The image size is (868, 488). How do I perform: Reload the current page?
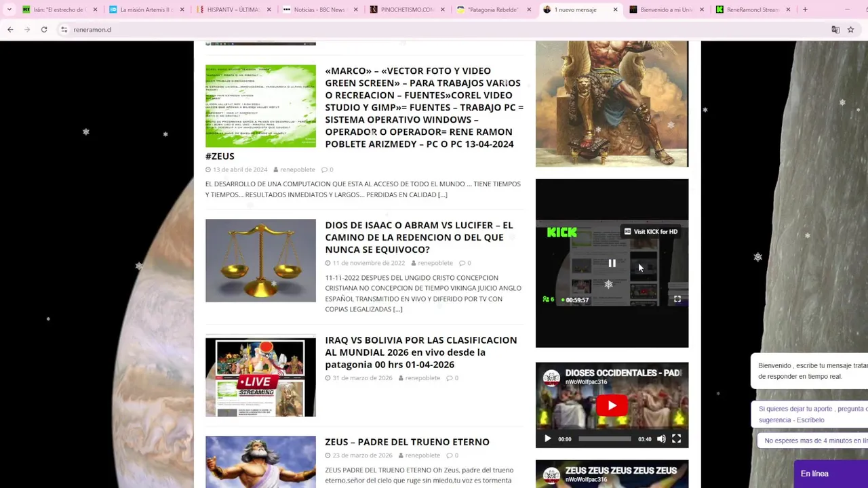(x=44, y=30)
